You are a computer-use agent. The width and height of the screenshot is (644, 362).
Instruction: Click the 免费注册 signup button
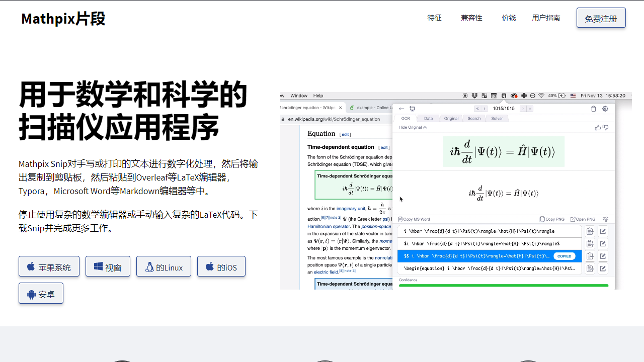click(601, 17)
